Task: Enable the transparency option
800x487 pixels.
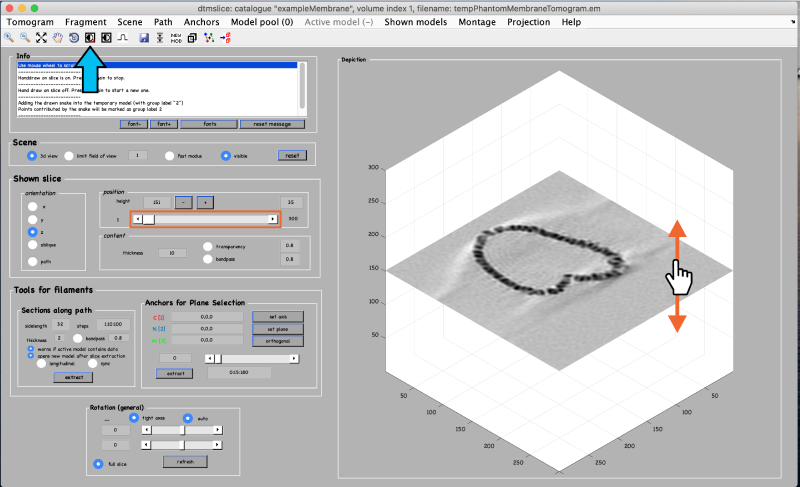Action: [208, 245]
